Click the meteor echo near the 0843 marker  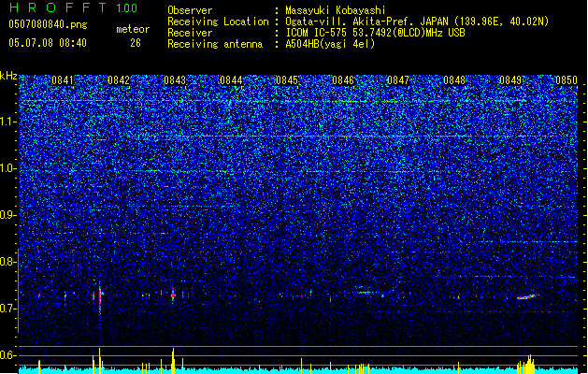pos(173,295)
